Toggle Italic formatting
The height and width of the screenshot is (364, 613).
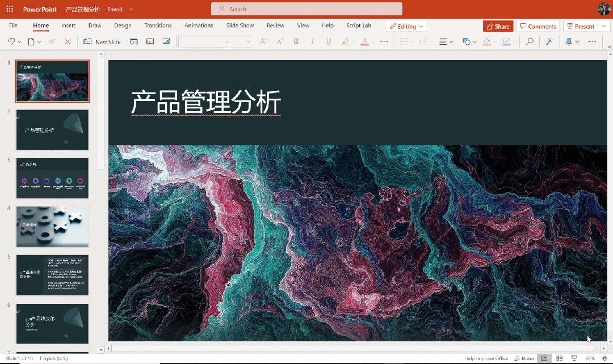(x=312, y=41)
